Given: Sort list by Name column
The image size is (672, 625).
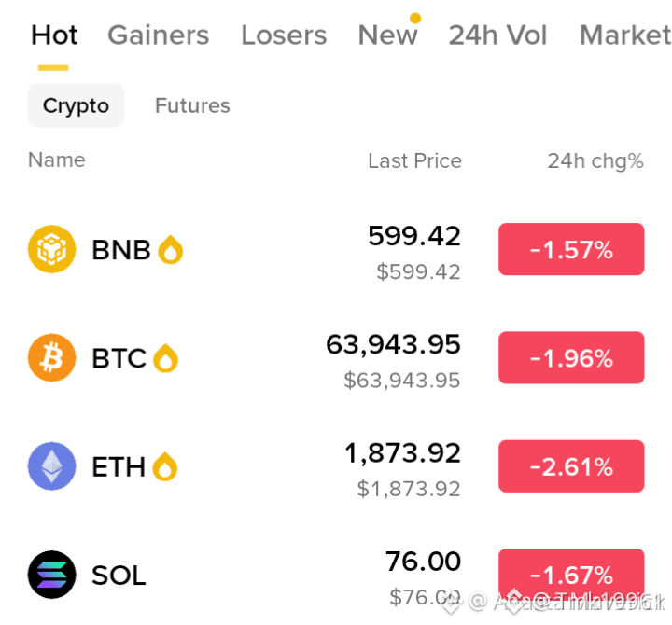Looking at the screenshot, I should point(57,160).
